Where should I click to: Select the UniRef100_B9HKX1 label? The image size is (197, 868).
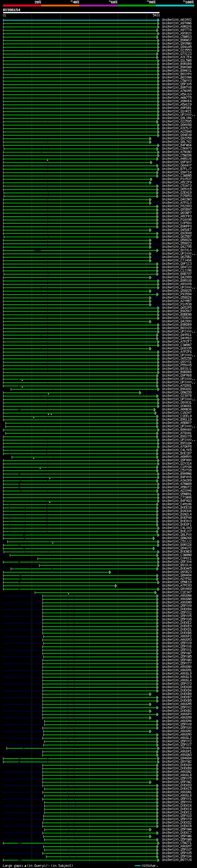pos(176,71)
